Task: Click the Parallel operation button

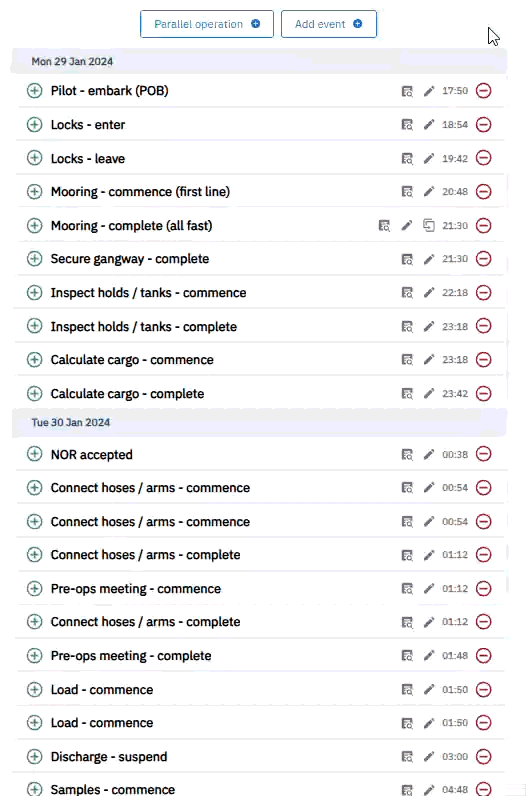Action: click(207, 24)
